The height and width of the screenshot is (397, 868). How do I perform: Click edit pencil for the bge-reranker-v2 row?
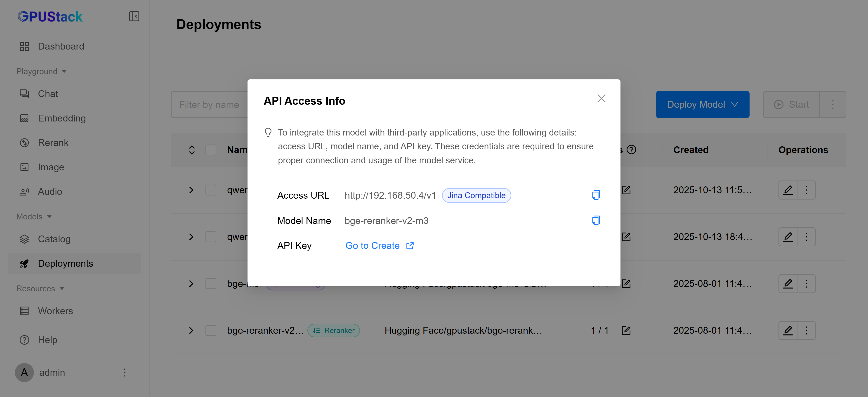tap(788, 330)
